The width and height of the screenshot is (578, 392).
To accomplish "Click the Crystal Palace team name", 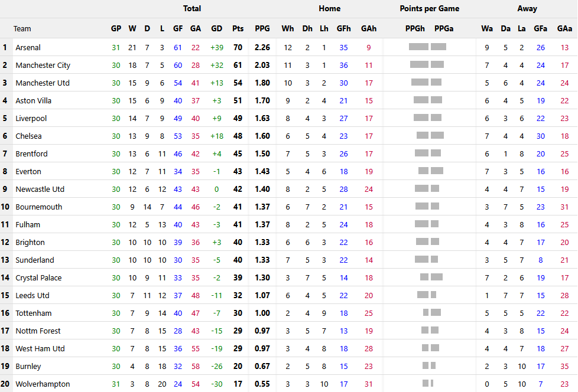I will click(x=38, y=277).
